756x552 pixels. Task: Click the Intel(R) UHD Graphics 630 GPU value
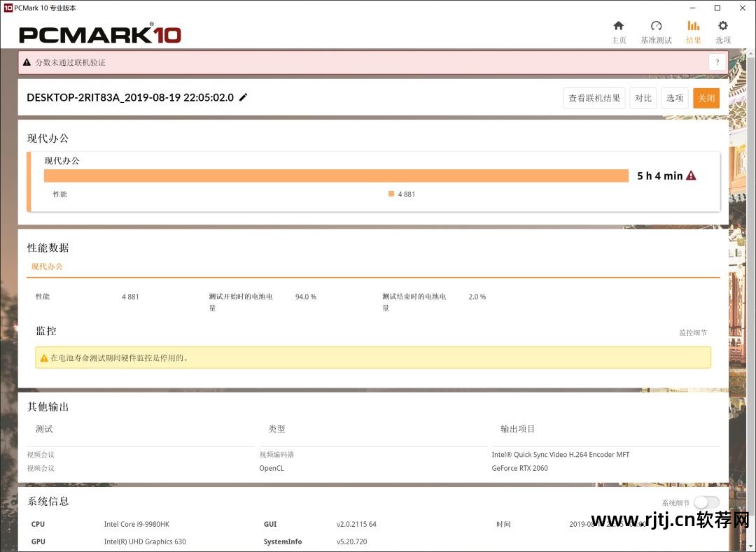click(x=145, y=542)
